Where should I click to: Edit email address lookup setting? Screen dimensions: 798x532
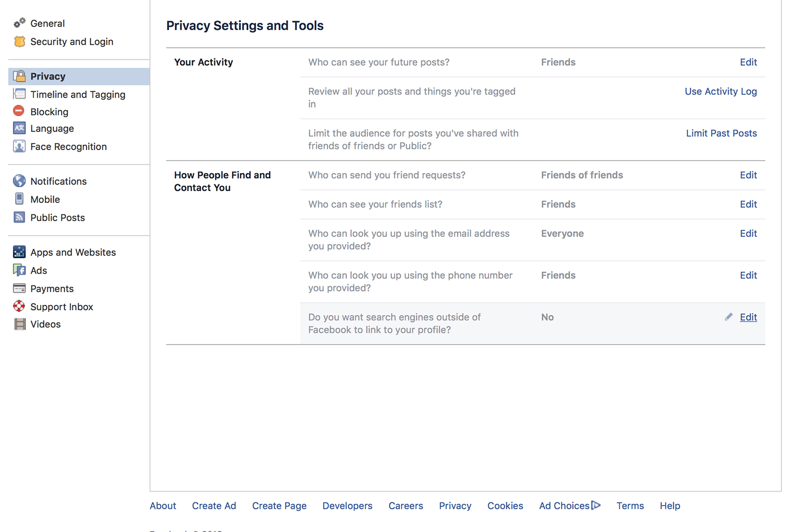748,233
